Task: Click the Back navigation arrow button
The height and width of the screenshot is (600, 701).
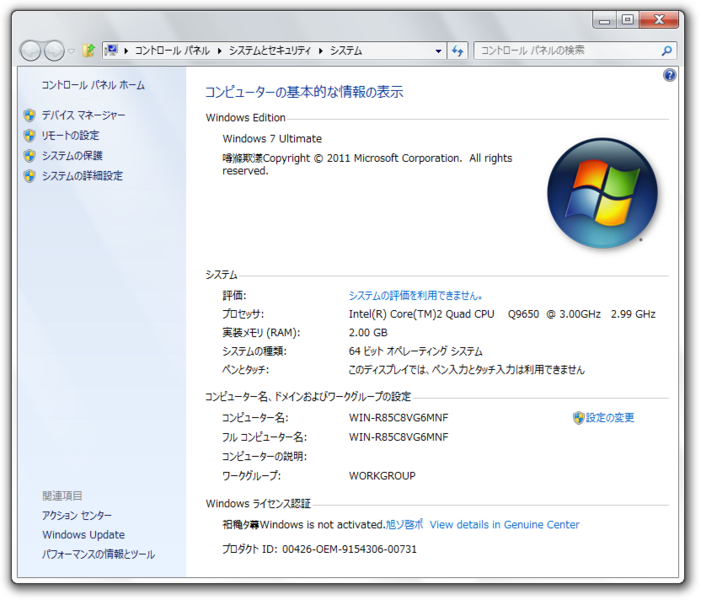Action: [31, 51]
